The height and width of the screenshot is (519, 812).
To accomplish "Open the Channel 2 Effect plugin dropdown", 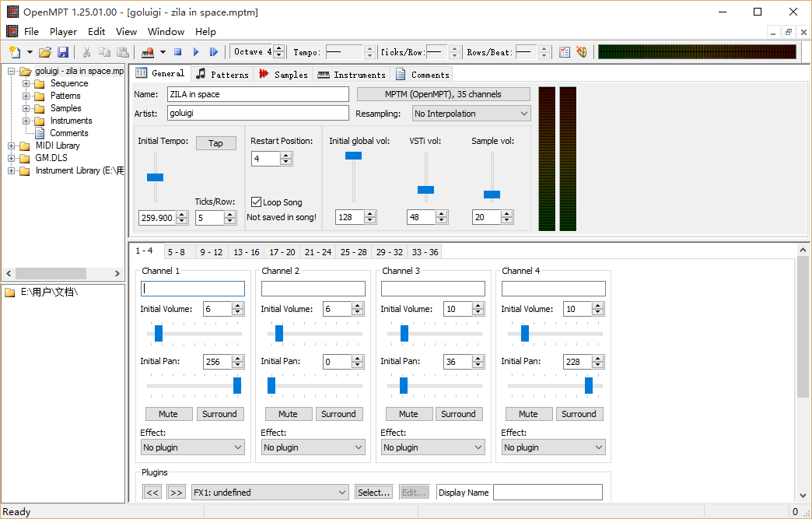I will 313,447.
